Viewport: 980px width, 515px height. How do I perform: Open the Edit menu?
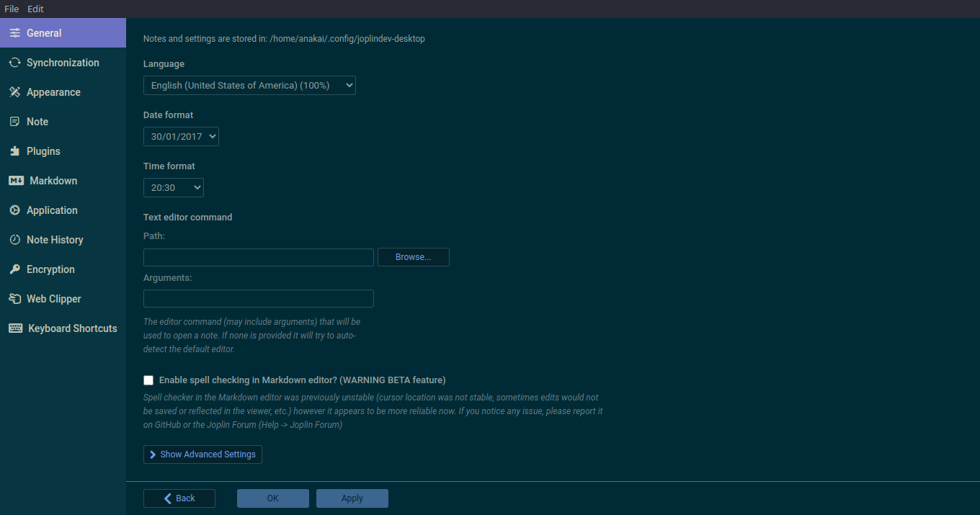click(x=35, y=9)
